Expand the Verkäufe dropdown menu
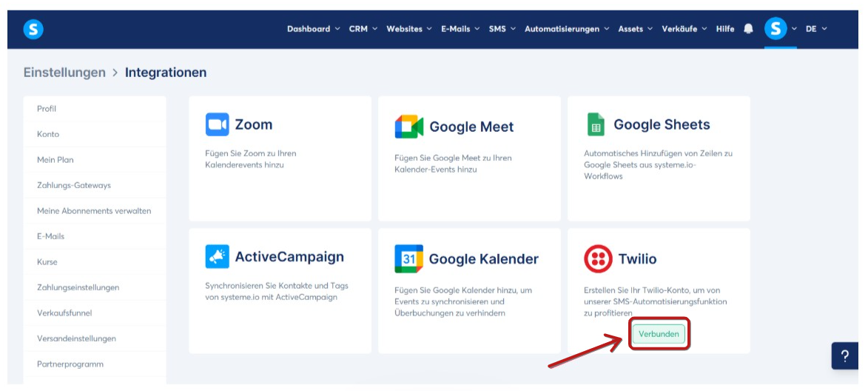The image size is (868, 391). coord(684,29)
